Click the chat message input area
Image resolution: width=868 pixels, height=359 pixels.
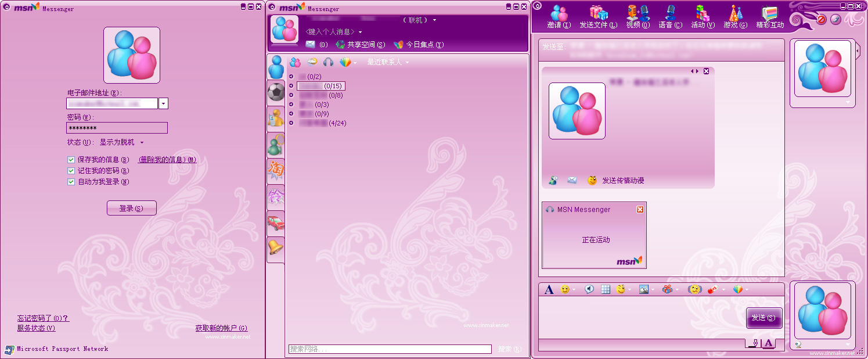[x=642, y=317]
